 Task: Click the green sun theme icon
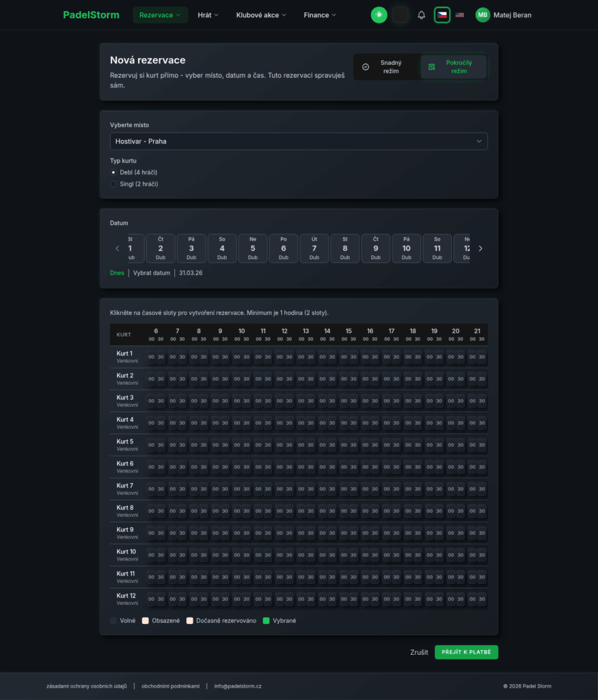pos(379,15)
